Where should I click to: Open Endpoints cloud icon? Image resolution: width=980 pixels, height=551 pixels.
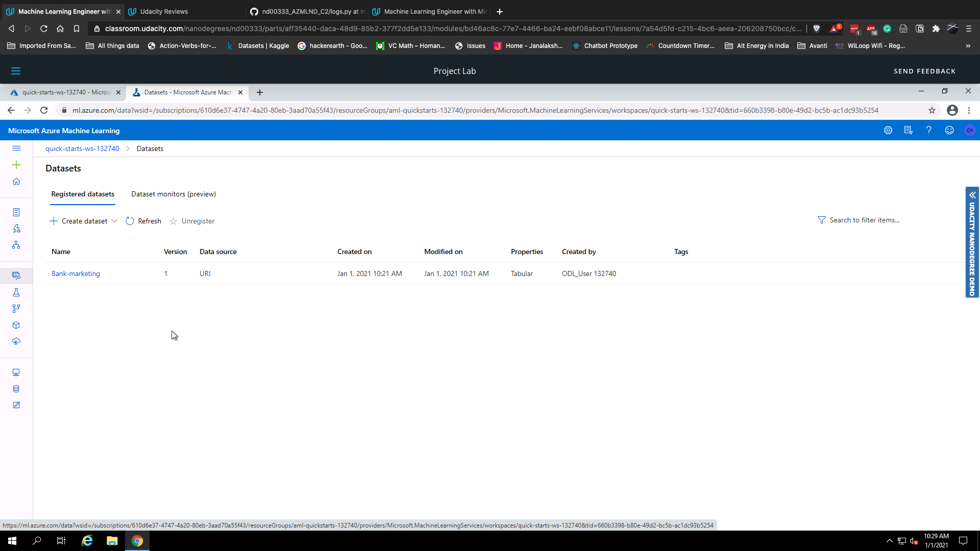[16, 341]
